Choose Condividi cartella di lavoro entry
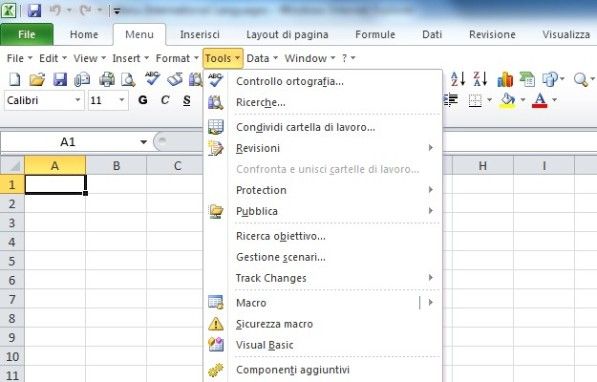The width and height of the screenshot is (597, 382). tap(323, 127)
